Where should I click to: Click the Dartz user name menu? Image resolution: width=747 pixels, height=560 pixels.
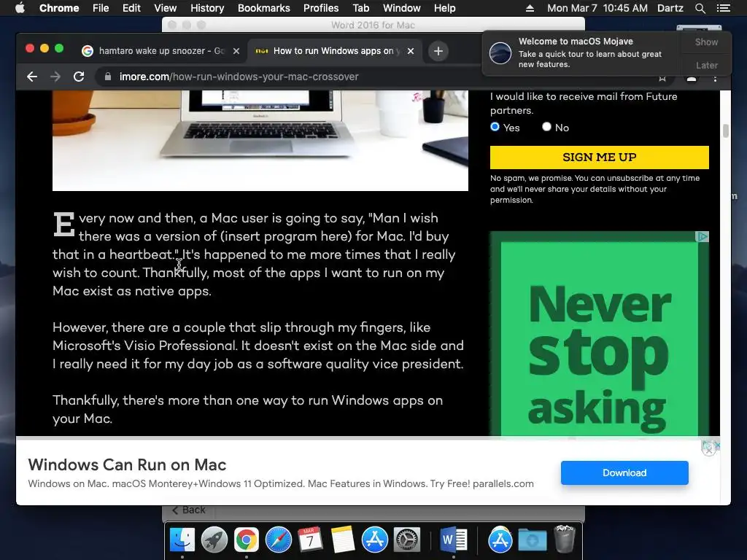click(x=670, y=8)
